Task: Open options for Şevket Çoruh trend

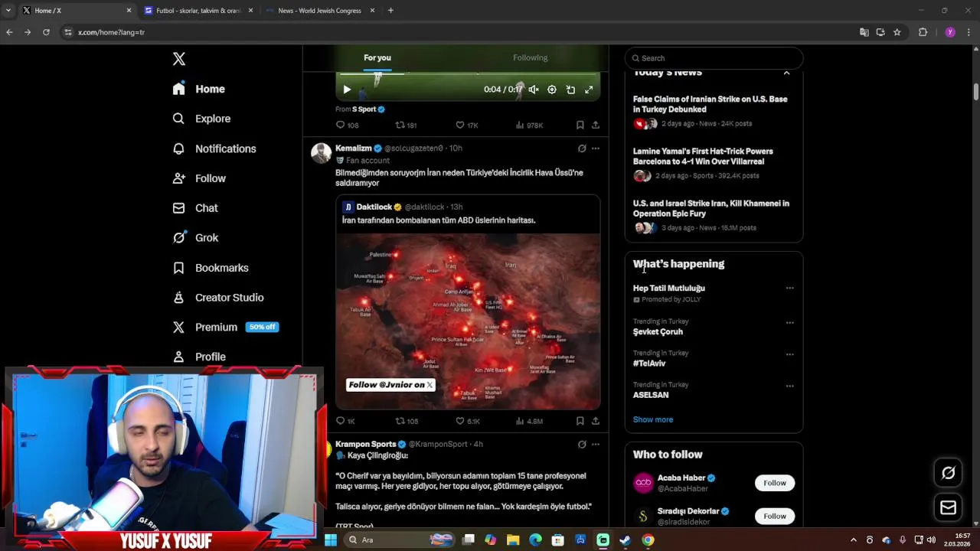Action: [789, 323]
